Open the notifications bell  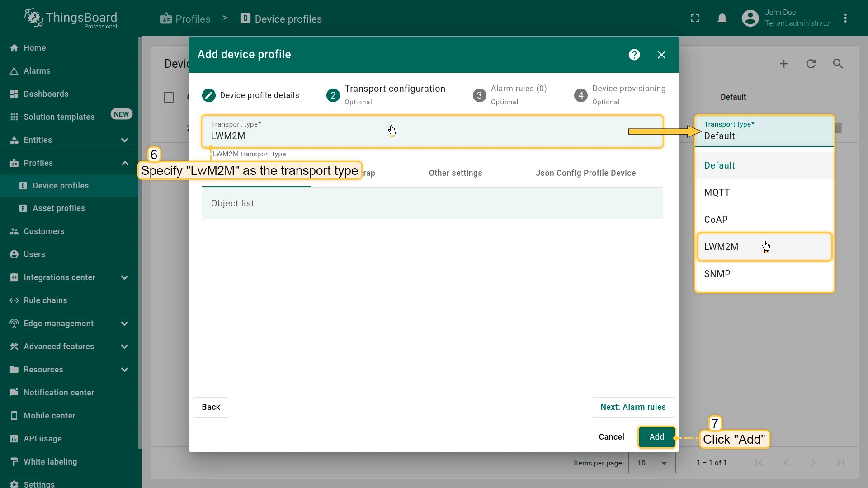(722, 18)
